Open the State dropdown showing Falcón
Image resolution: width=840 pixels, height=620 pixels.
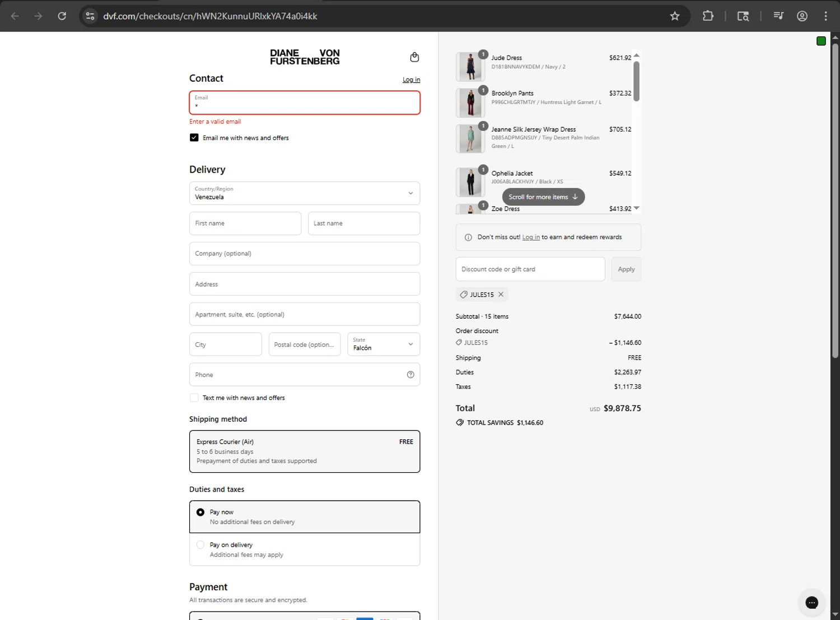pos(384,344)
